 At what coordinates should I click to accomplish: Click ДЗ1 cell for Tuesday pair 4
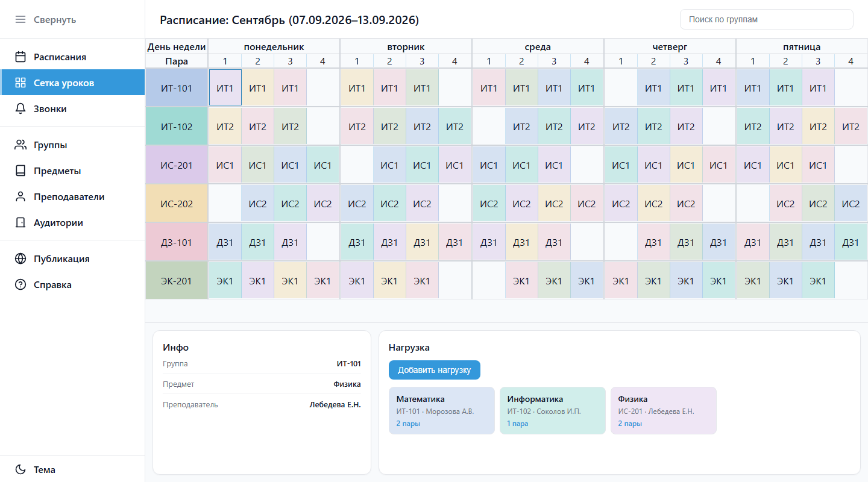pos(454,242)
